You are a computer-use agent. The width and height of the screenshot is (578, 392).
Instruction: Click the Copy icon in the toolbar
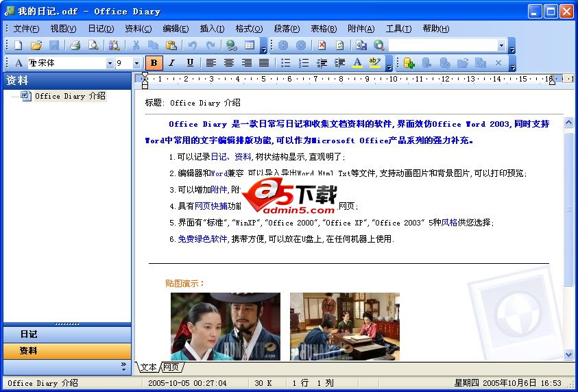[x=153, y=45]
